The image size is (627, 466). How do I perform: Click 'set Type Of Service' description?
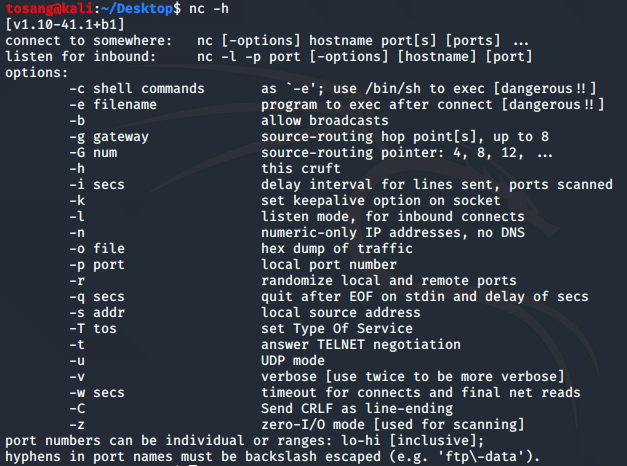pyautogui.click(x=337, y=328)
